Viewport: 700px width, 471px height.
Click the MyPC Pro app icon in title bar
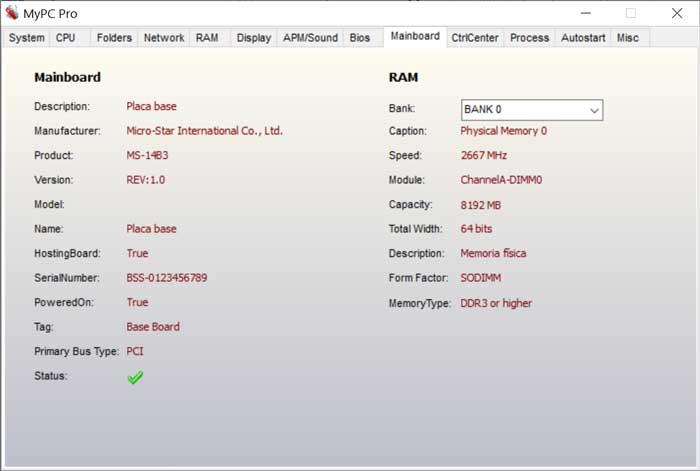pos(12,13)
